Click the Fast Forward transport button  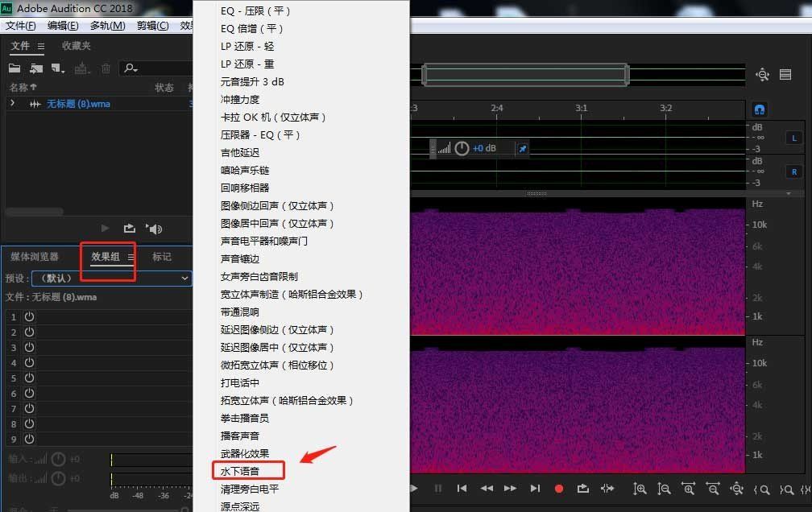[x=510, y=488]
